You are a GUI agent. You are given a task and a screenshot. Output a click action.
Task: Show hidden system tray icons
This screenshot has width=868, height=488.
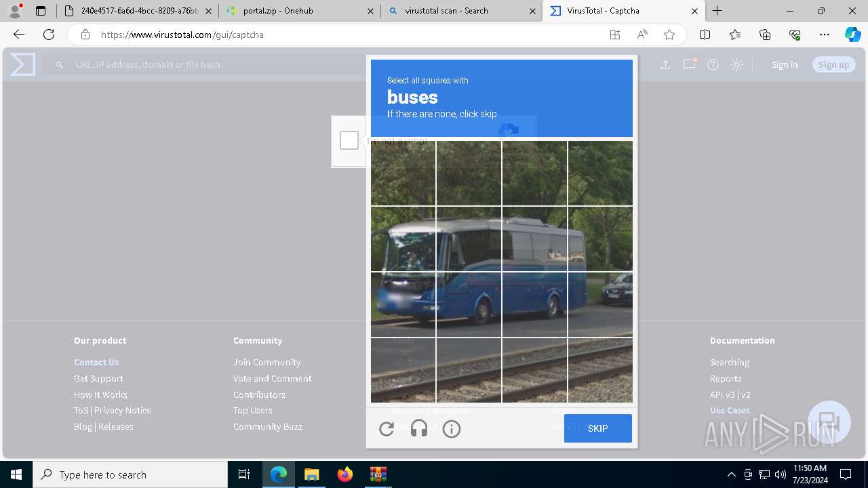[731, 474]
